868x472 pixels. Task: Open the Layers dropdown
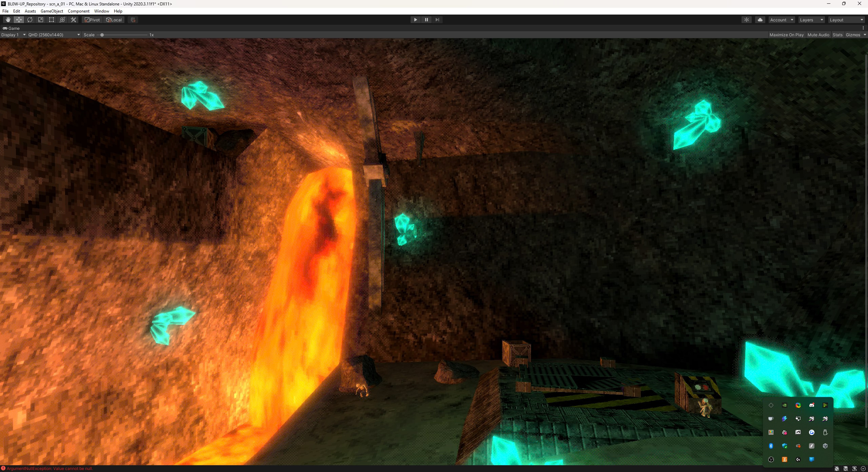(x=811, y=20)
